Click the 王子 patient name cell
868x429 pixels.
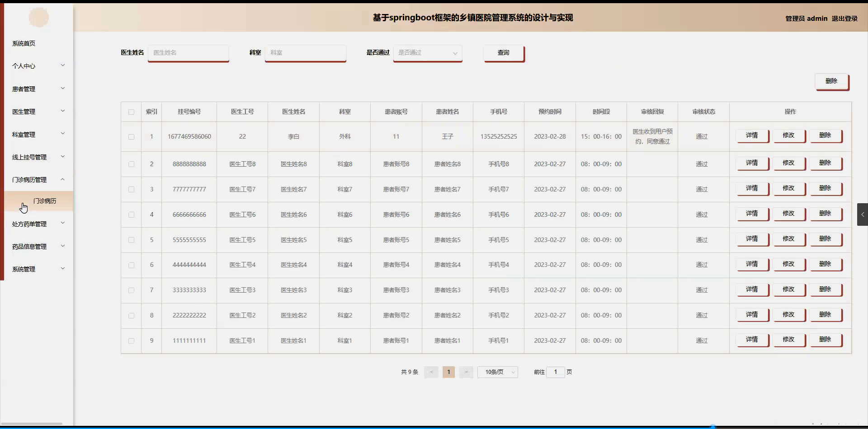[448, 137]
